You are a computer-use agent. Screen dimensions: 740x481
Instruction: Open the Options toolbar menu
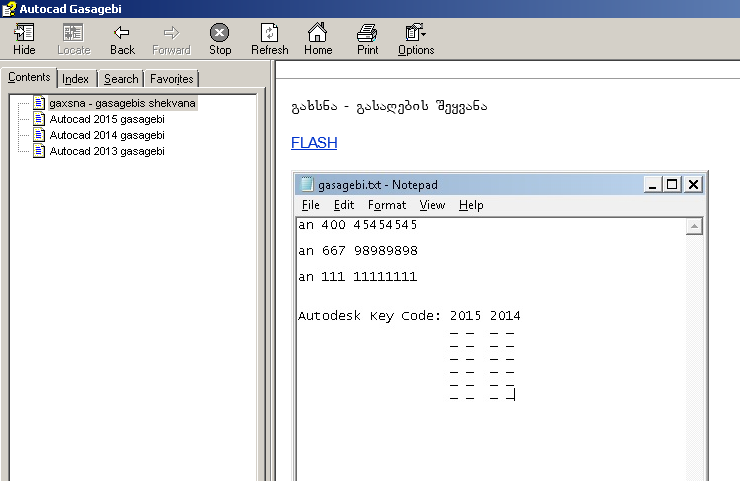(416, 40)
